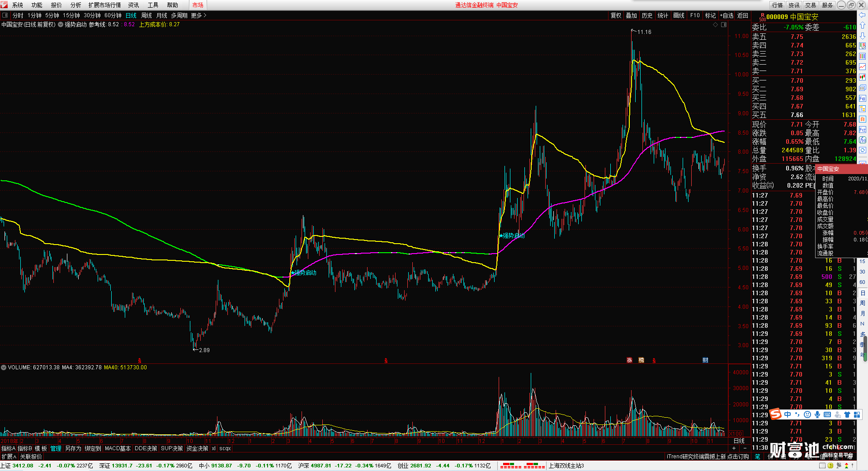Open the Sogou toolbox grid icon
This screenshot has width=868, height=471.
point(857,414)
